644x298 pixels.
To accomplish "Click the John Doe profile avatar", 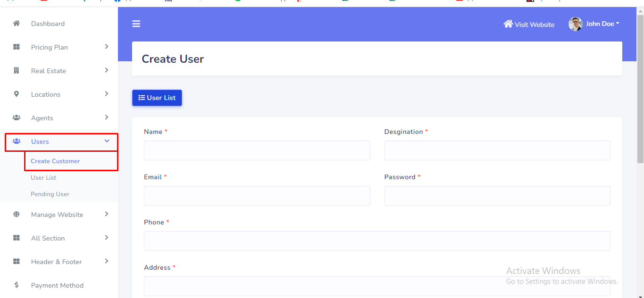I will tap(575, 24).
